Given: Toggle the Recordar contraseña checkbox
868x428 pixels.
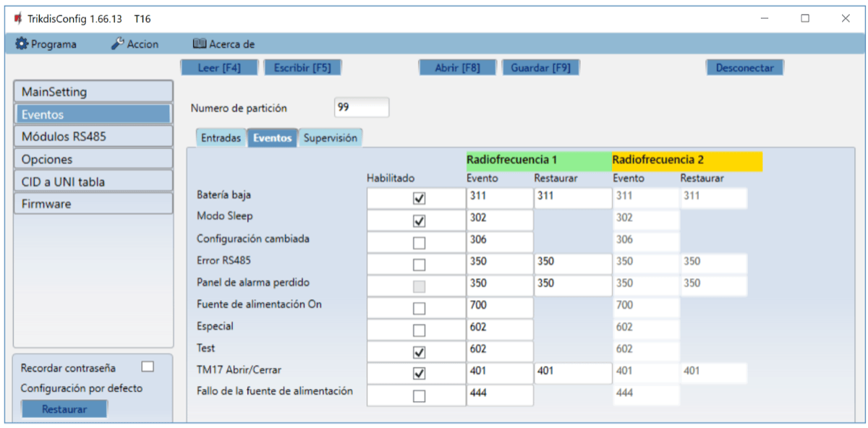Looking at the screenshot, I should pyautogui.click(x=148, y=367).
